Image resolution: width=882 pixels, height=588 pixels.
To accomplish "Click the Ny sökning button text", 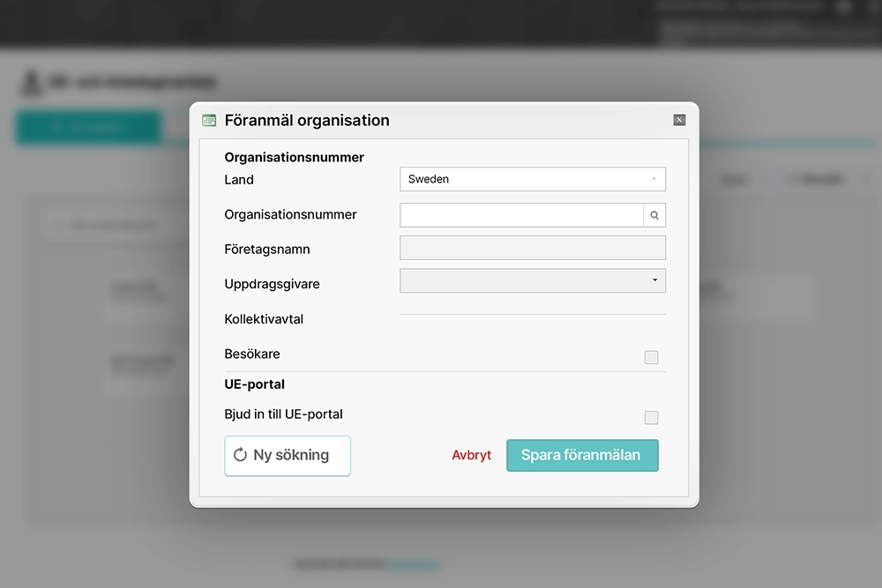I will (x=290, y=456).
